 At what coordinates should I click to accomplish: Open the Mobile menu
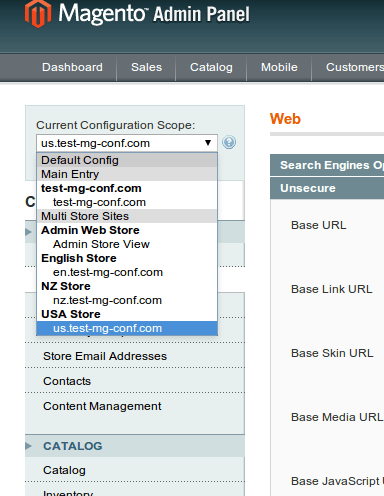click(279, 67)
